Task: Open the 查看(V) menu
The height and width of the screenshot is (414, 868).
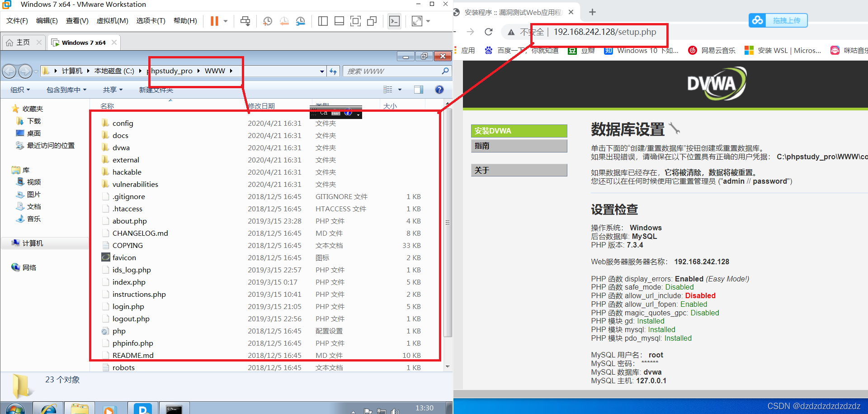Action: coord(77,21)
